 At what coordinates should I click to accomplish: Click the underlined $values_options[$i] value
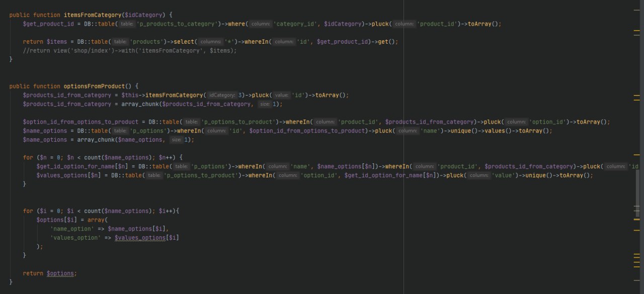click(x=147, y=238)
